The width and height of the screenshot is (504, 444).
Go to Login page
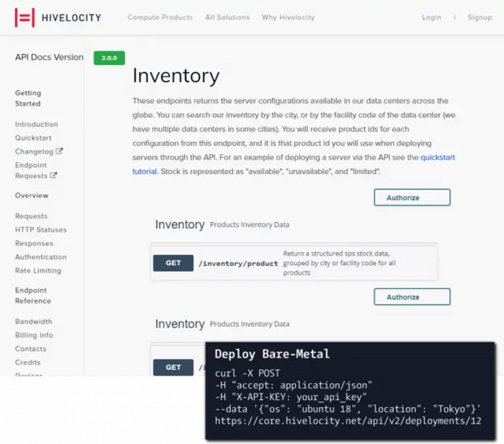431,17
